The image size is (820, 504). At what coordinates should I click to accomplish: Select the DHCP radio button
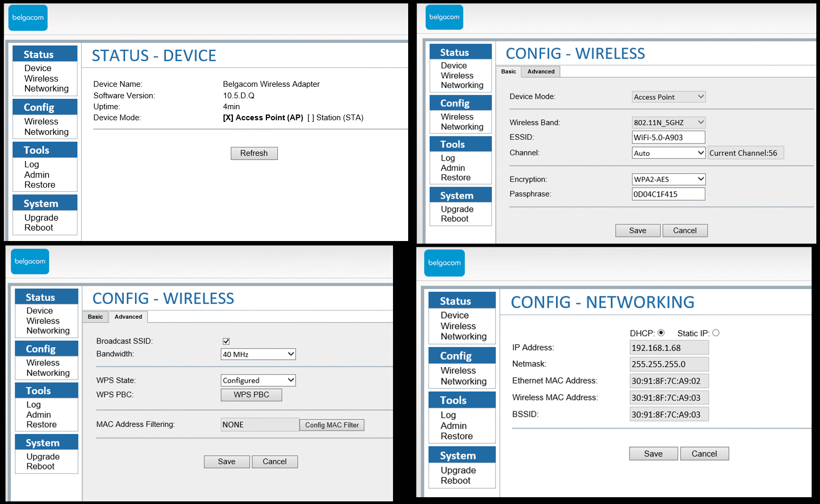point(661,333)
